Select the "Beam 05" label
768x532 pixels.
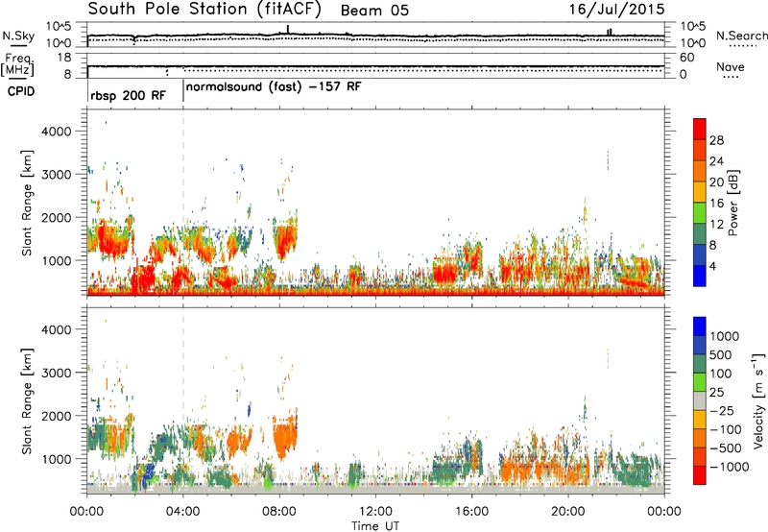pyautogui.click(x=374, y=11)
